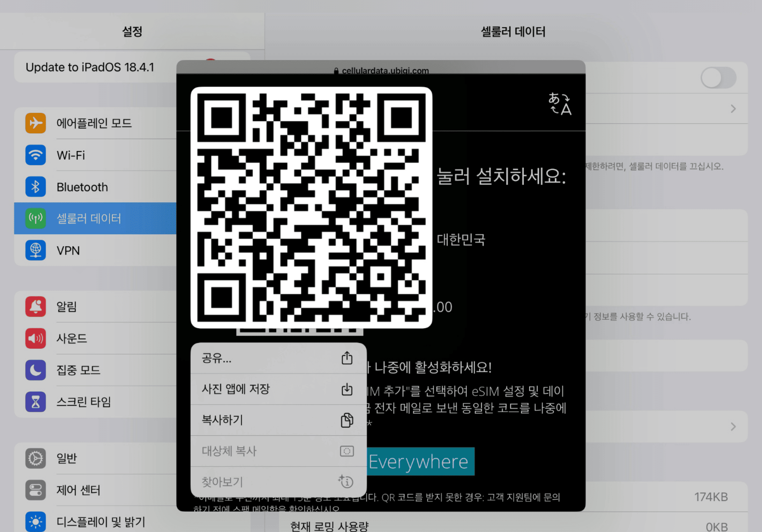The image size is (762, 532).
Task: Click the teal Everywhere button
Action: pos(421,462)
